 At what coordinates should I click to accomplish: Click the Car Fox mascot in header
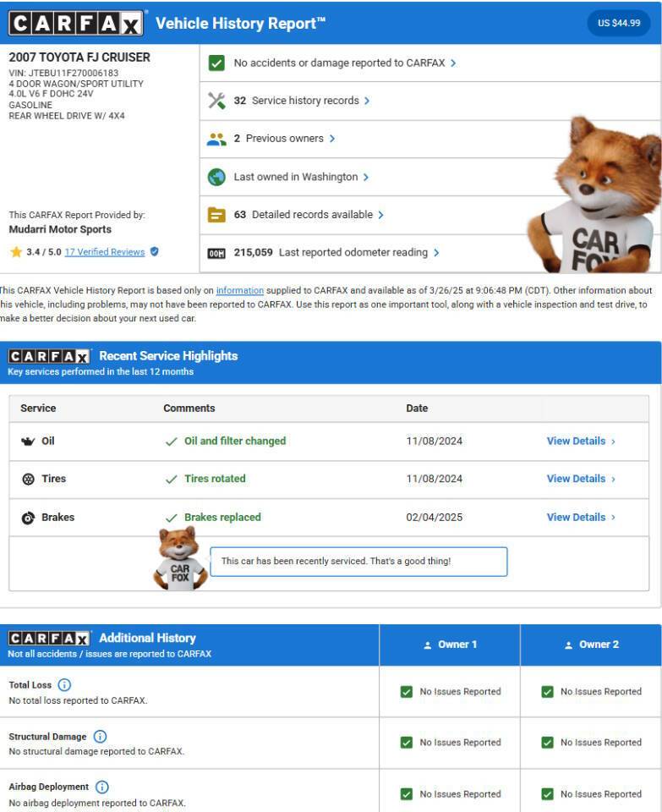pyautogui.click(x=594, y=195)
